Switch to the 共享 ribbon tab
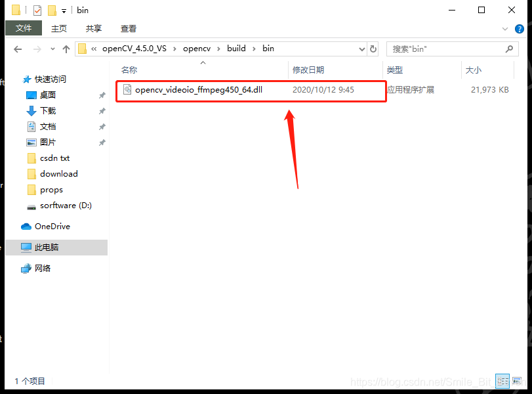532x394 pixels. point(94,28)
